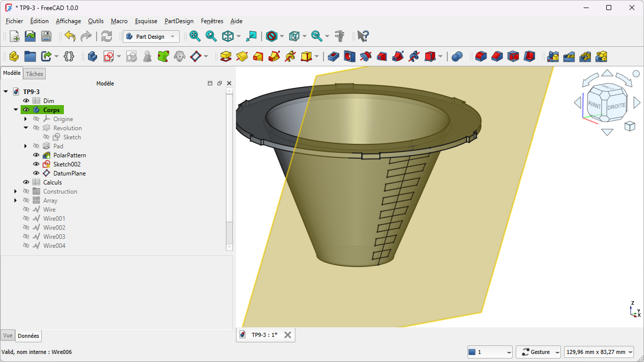Click the Pad tool icon
This screenshot has width=644, height=362.
click(226, 56)
